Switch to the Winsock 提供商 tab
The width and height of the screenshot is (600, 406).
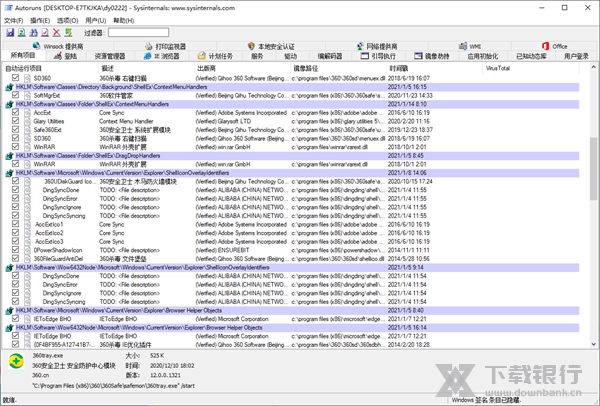[58, 46]
